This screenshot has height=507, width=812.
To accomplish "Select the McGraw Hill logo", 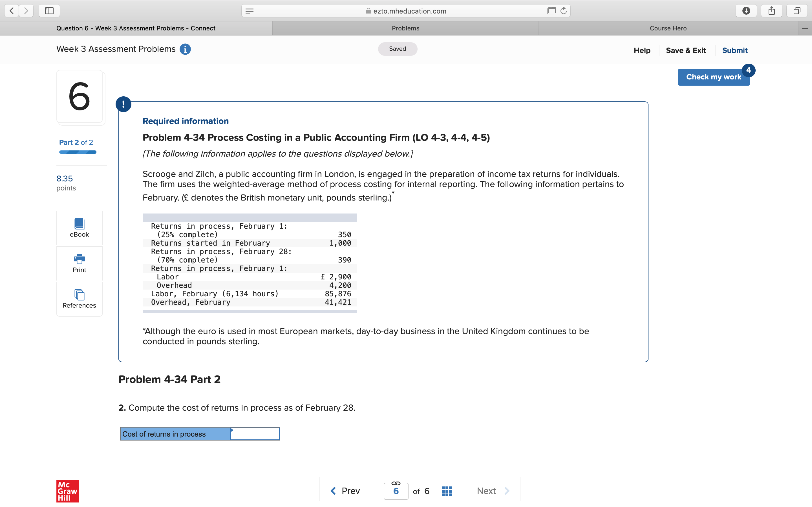I will (x=67, y=491).
